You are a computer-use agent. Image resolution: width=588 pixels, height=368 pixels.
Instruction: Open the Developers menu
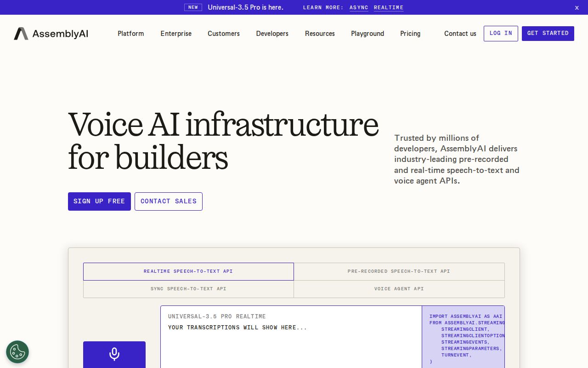pyautogui.click(x=272, y=34)
